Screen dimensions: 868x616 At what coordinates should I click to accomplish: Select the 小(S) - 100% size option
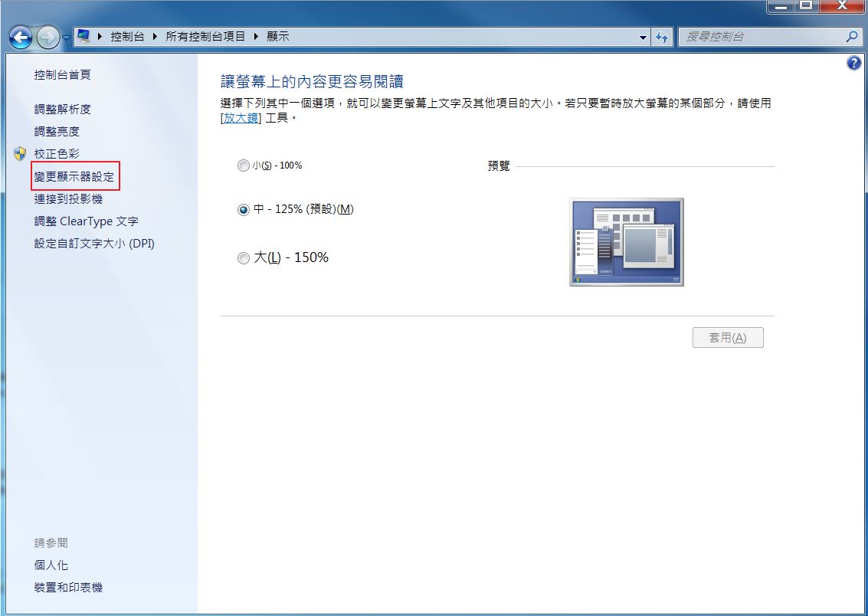click(244, 165)
